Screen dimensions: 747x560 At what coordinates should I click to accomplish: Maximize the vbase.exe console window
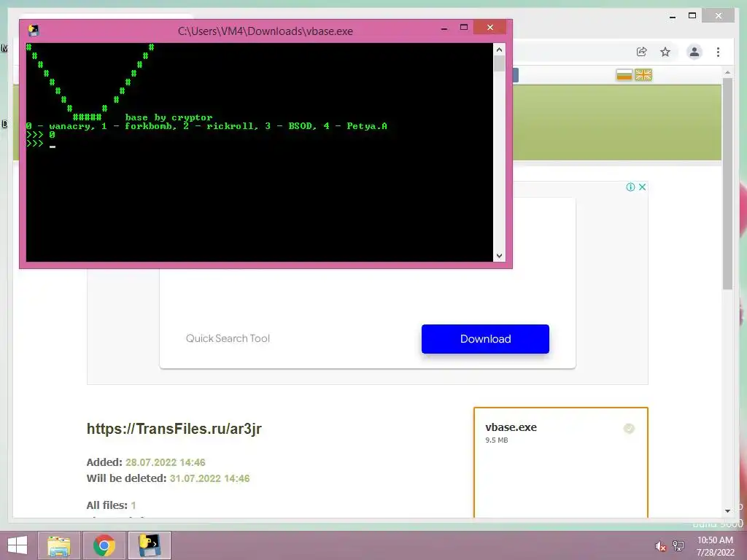click(x=463, y=28)
